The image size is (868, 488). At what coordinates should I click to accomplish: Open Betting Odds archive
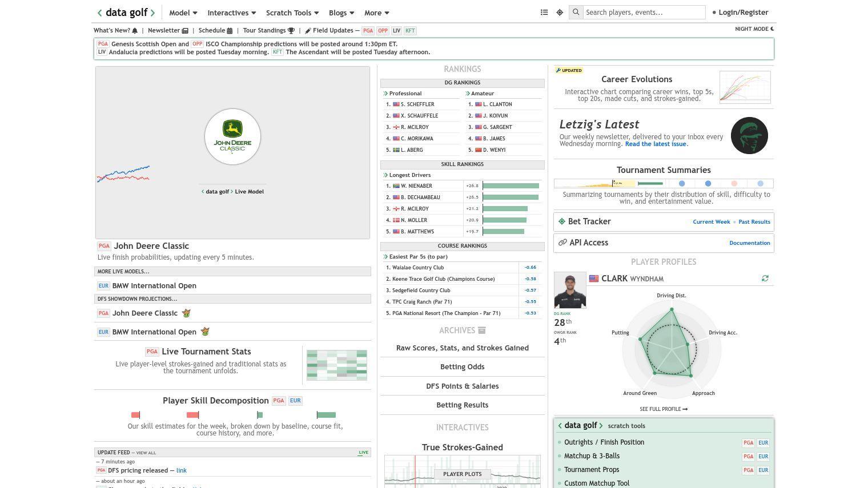(x=463, y=367)
